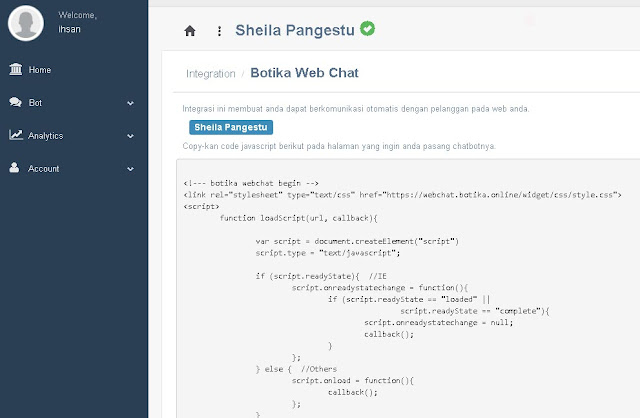Click the Botika Web Chat breadcrumb
This screenshot has width=640, height=418.
[x=304, y=73]
